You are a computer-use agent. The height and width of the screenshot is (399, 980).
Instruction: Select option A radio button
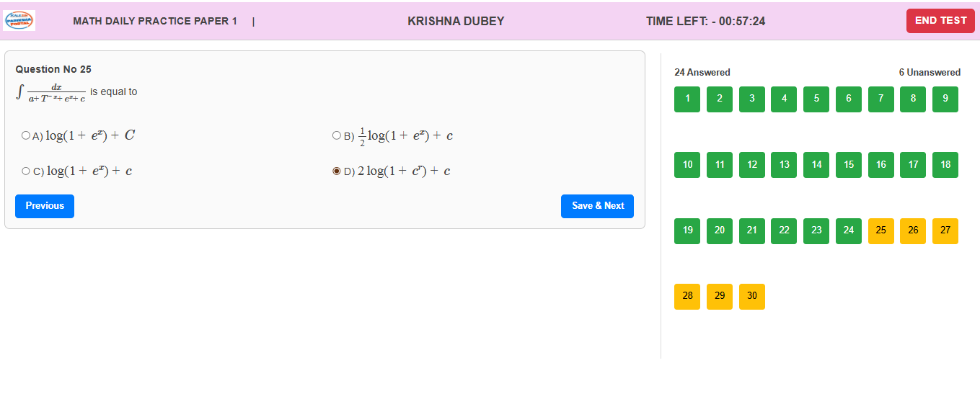click(26, 135)
